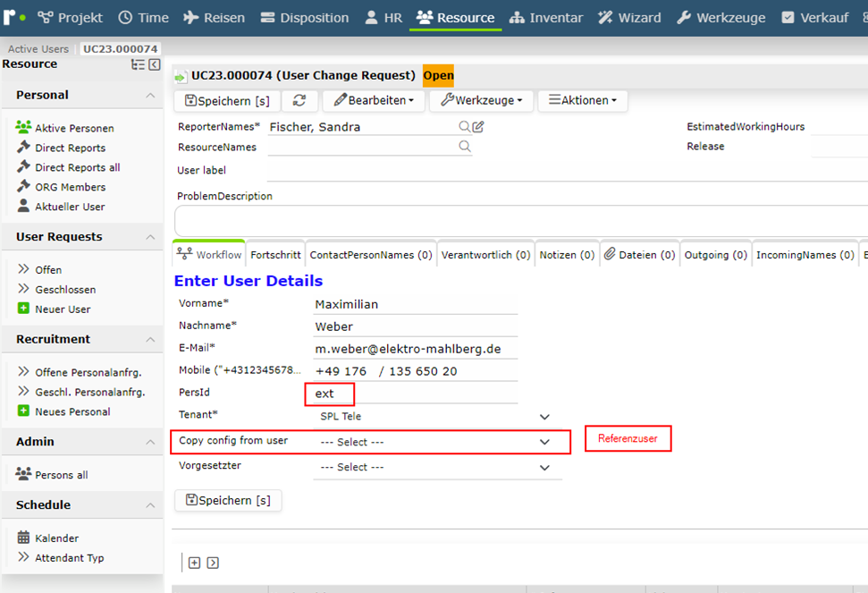Click the ResourceNames input field
This screenshot has height=593, width=868.
(x=363, y=147)
